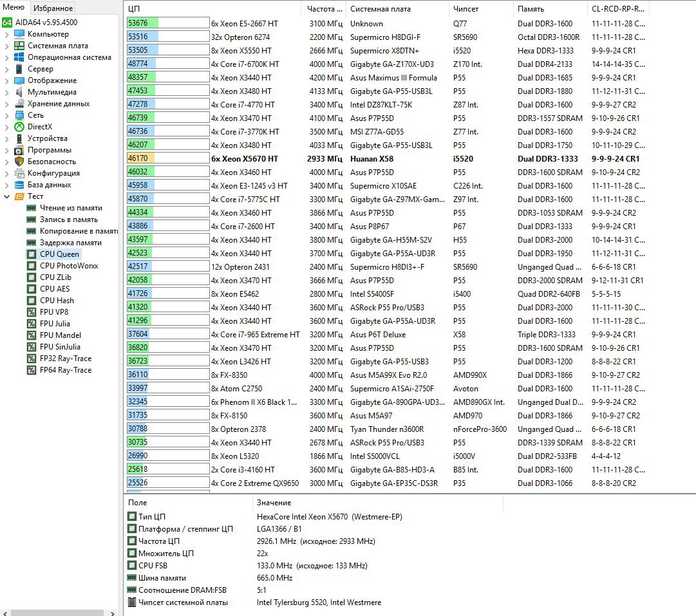696x616 pixels.
Task: Expand the Системная плата tree node
Action: (x=6, y=46)
